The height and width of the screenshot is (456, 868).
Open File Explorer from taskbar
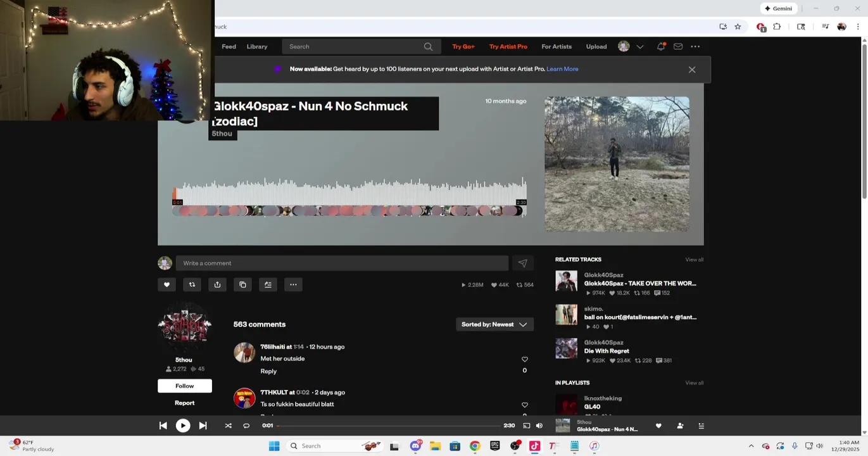coord(435,446)
